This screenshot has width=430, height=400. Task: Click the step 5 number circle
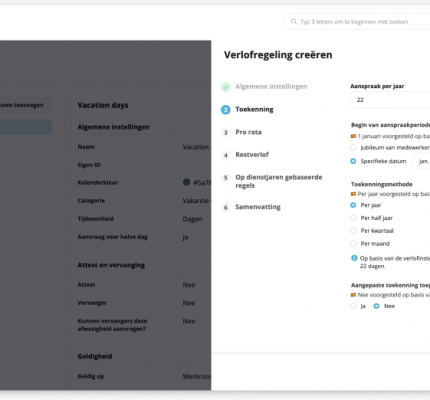point(226,178)
